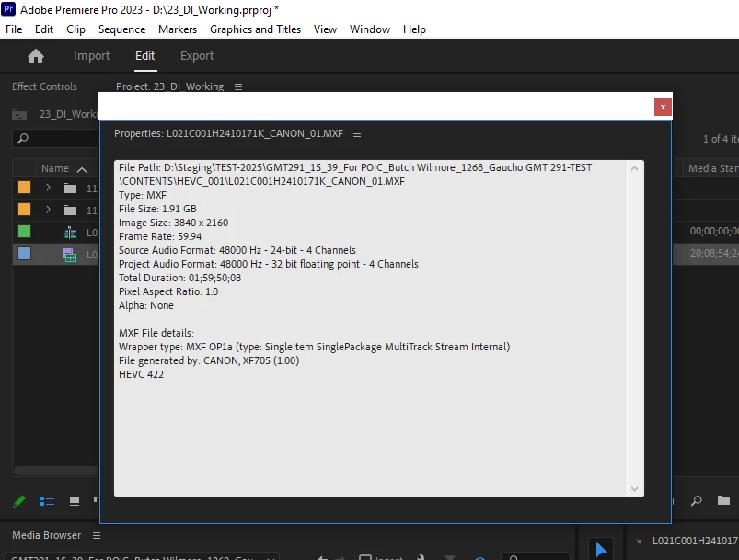Click the 'HEVC 422' line
This screenshot has height=560, width=739.
click(141, 375)
